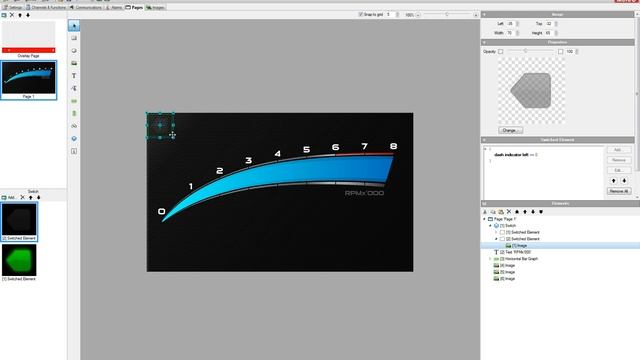Select the round gauge tool in toolbar
This screenshot has width=640, height=360.
(74, 51)
